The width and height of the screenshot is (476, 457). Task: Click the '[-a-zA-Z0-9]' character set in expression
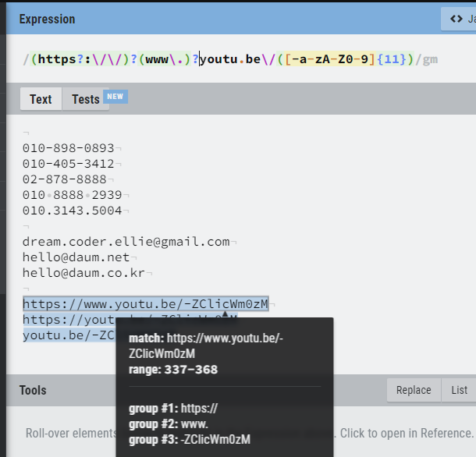330,59
